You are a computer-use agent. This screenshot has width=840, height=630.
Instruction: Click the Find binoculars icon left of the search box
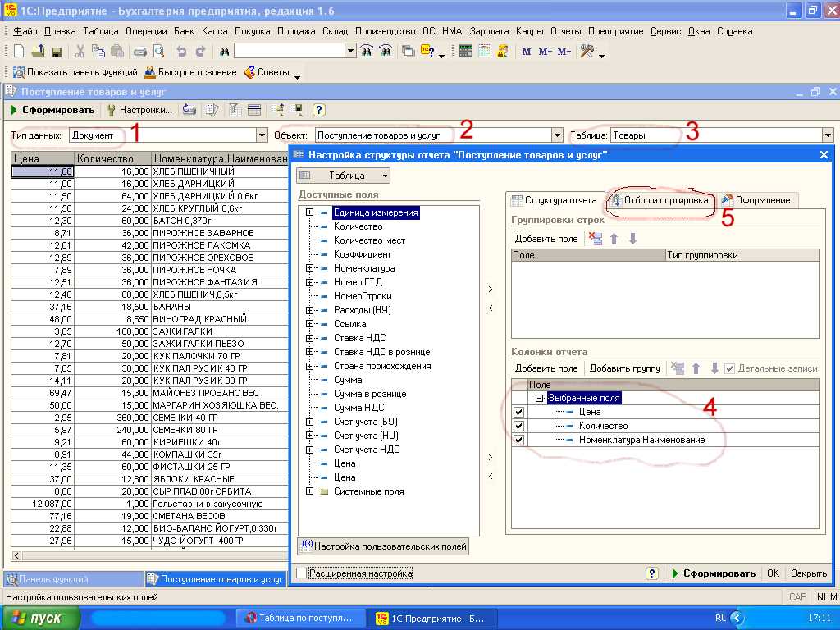224,52
